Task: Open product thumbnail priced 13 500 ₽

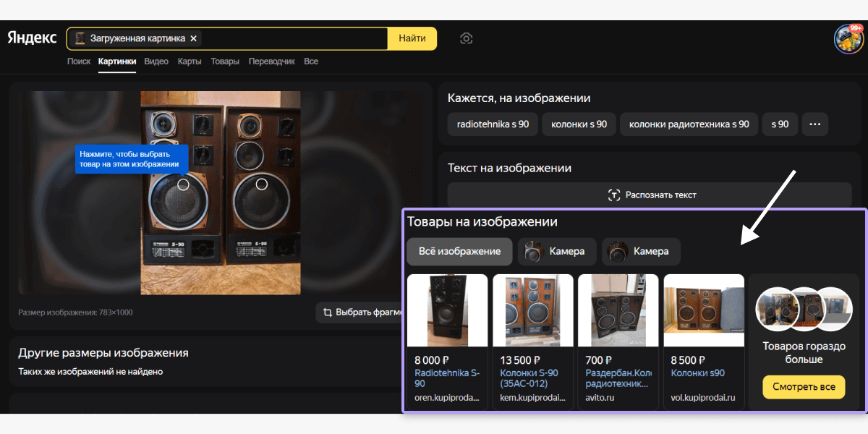Action: (x=533, y=310)
